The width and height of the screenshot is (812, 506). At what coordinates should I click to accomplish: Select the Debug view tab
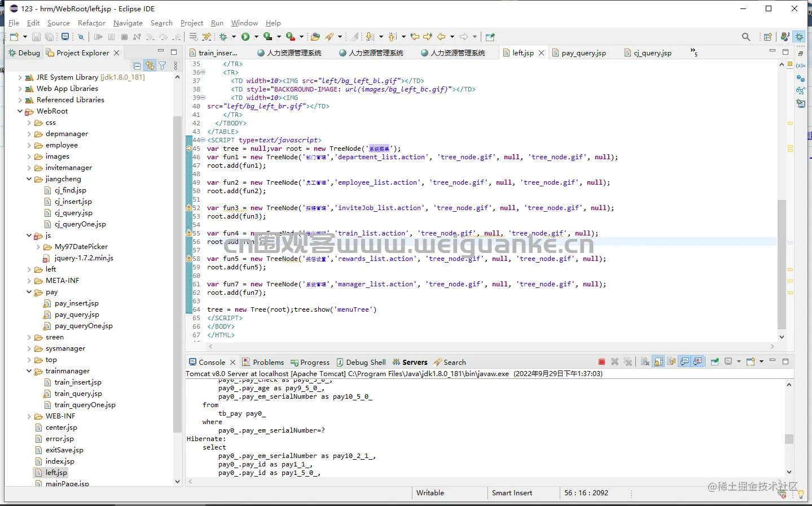pos(24,53)
